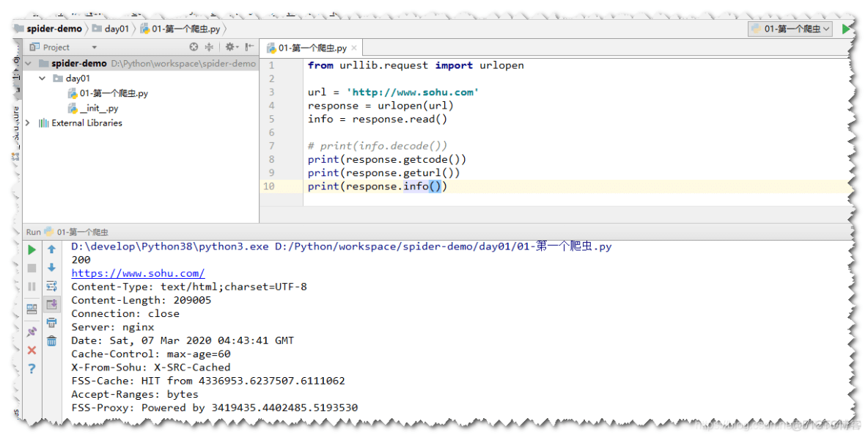The image size is (868, 438).
Task: Click the 'Server: nginx' output line
Action: 112,327
